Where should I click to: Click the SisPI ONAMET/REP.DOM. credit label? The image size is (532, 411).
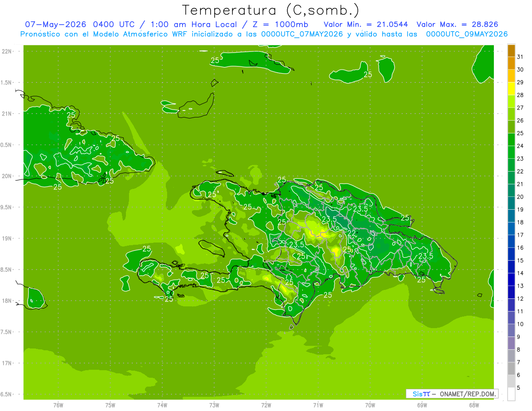[452, 394]
